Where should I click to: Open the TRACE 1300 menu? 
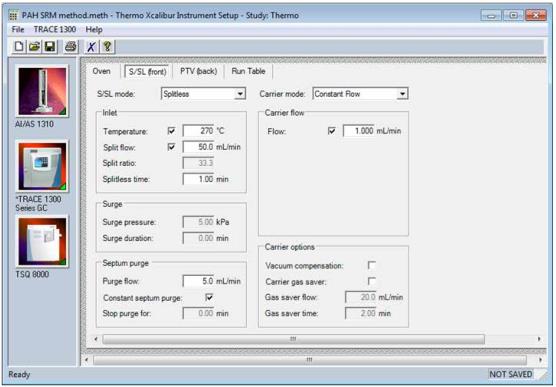pos(55,29)
